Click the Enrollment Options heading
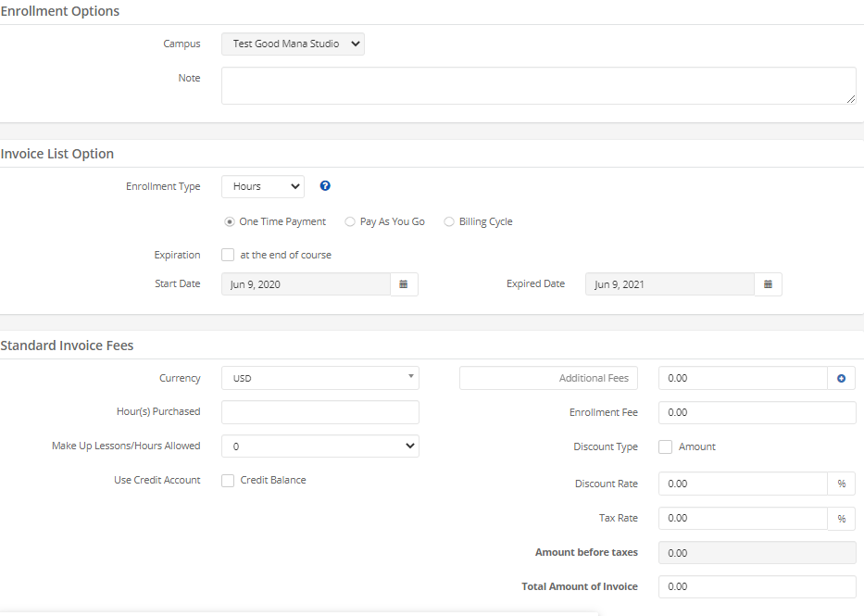The width and height of the screenshot is (864, 616). click(59, 11)
